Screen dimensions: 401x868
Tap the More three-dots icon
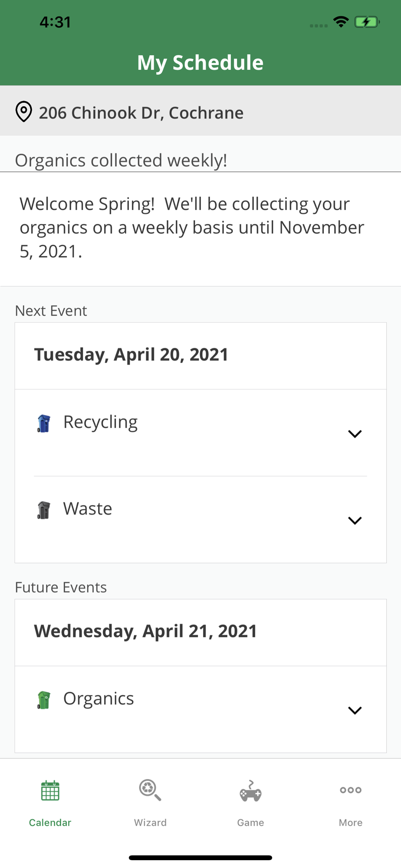(351, 790)
